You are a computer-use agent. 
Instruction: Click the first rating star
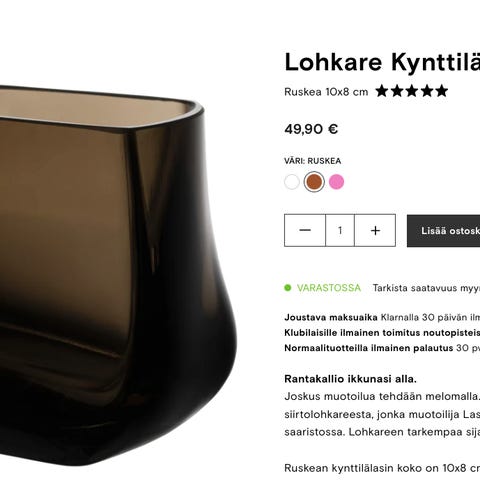tap(382, 91)
